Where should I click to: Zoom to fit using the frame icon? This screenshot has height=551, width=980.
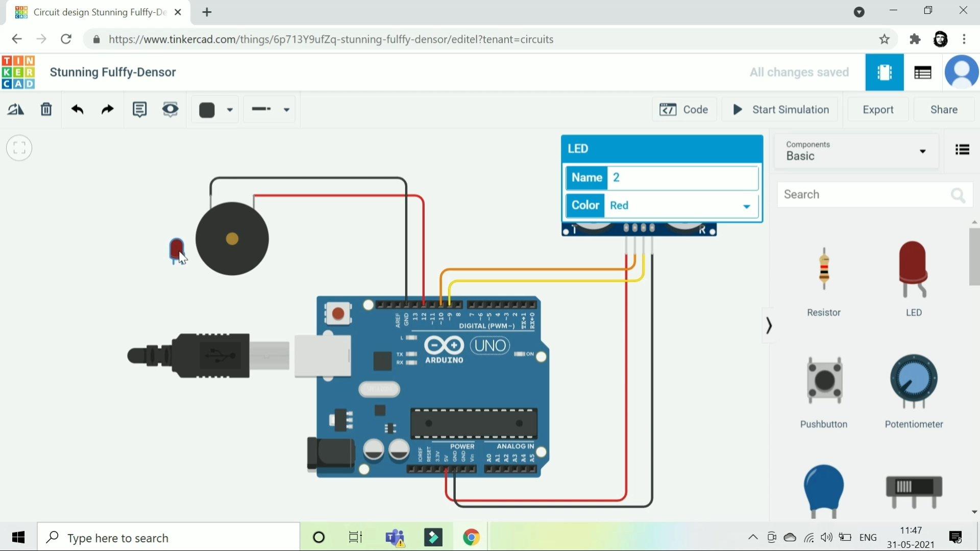pyautogui.click(x=19, y=148)
